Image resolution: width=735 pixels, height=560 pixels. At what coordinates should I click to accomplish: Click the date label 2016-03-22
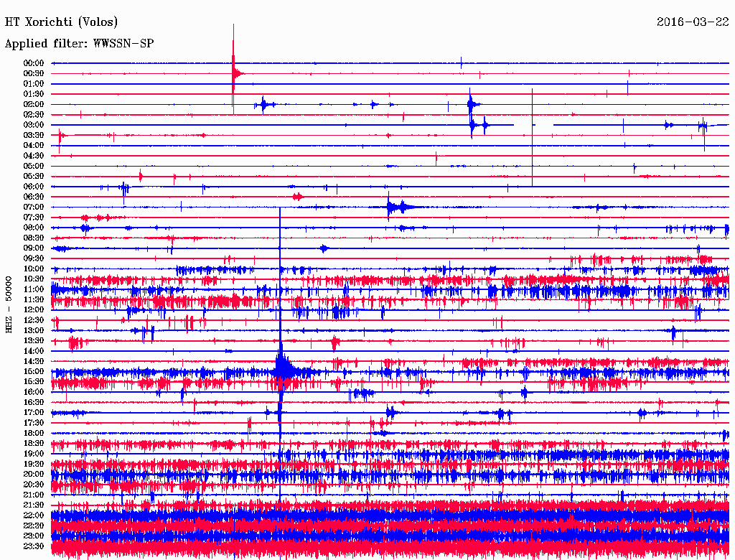click(x=693, y=22)
